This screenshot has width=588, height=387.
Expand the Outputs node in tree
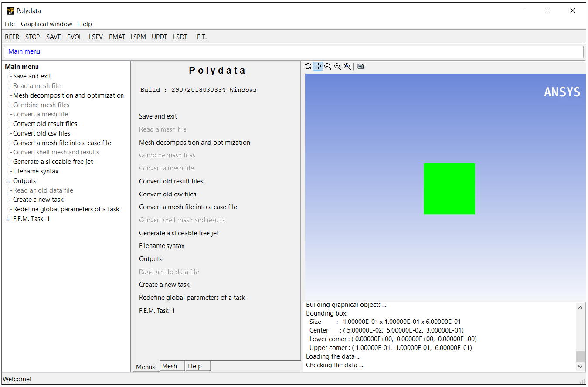[8, 181]
